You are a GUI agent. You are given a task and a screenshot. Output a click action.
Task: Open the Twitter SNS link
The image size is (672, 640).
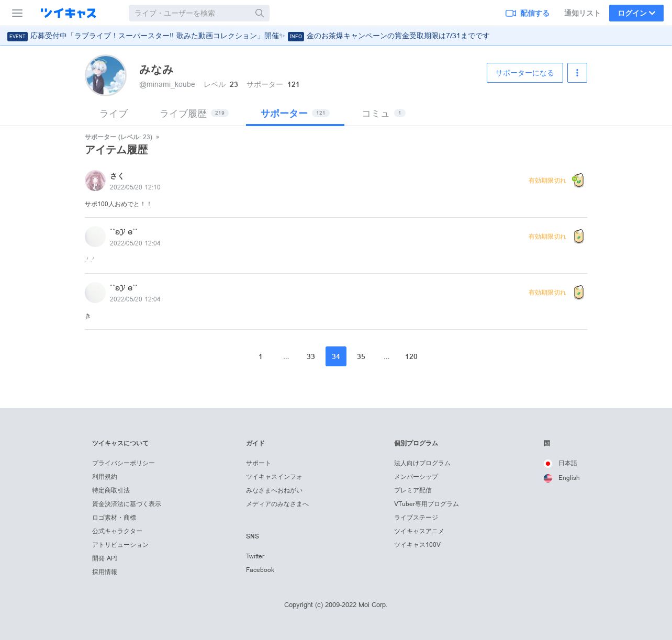click(255, 556)
